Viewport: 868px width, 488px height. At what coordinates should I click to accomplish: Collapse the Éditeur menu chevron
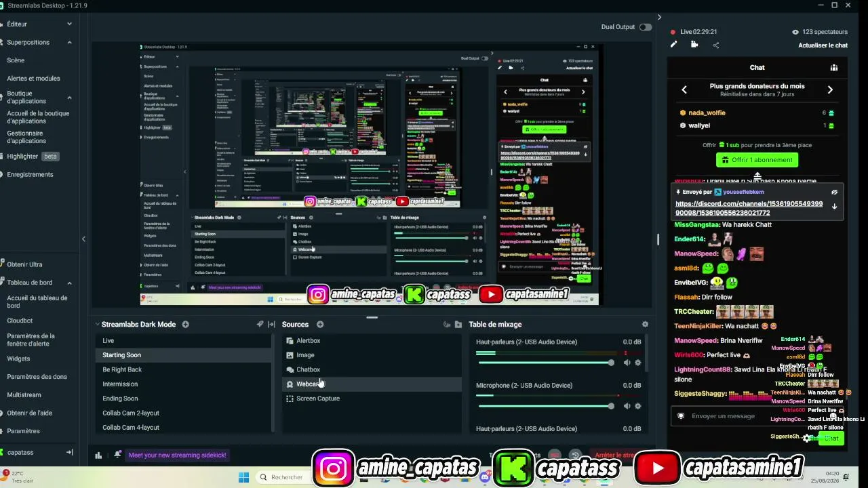pyautogui.click(x=69, y=24)
